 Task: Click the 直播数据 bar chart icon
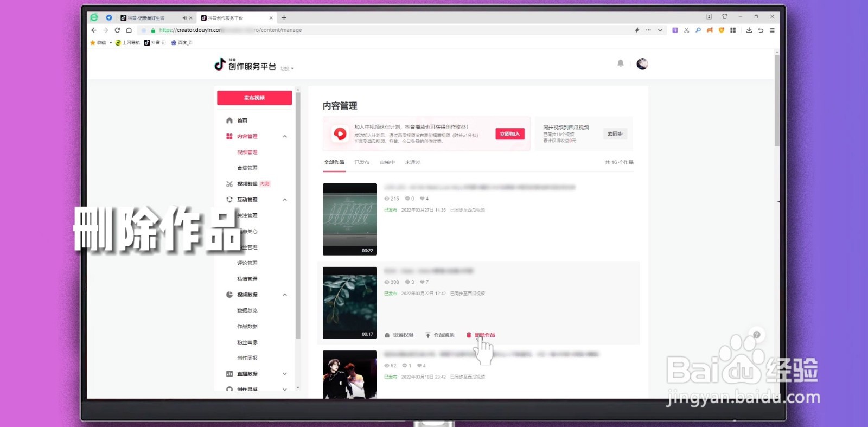[x=229, y=374]
